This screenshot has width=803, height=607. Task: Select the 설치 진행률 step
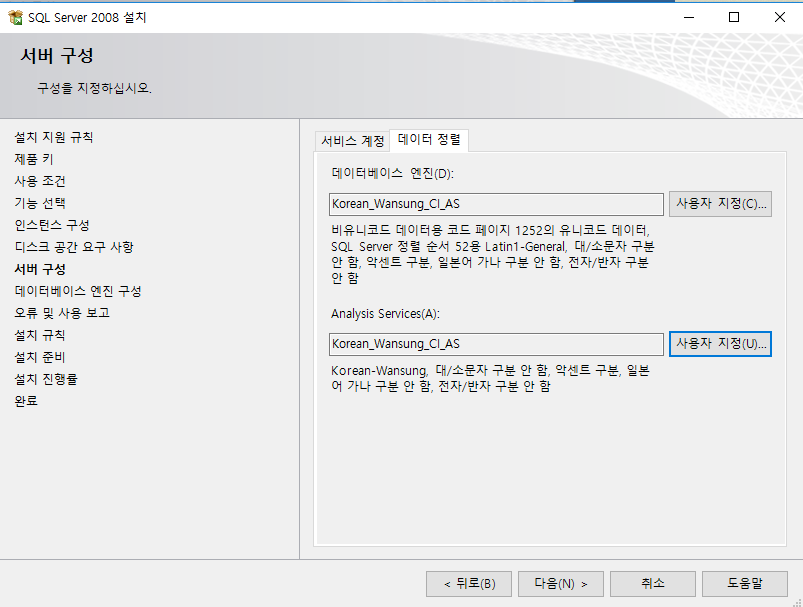pyautogui.click(x=46, y=380)
